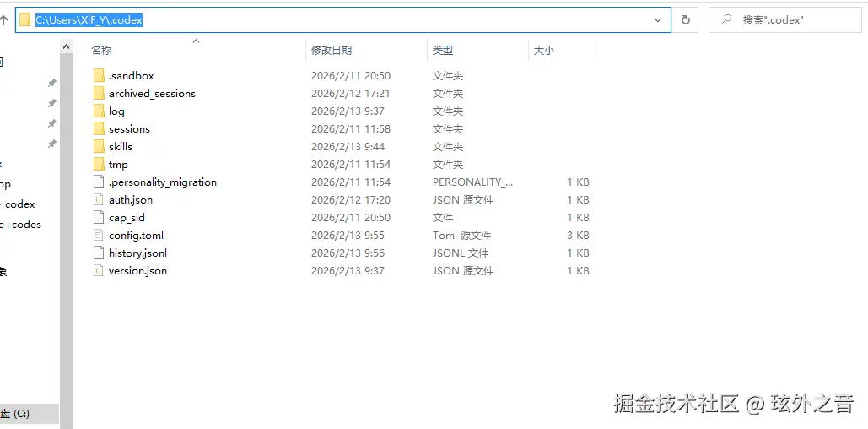Select the skills folder name
The height and width of the screenshot is (429, 868).
pos(121,146)
